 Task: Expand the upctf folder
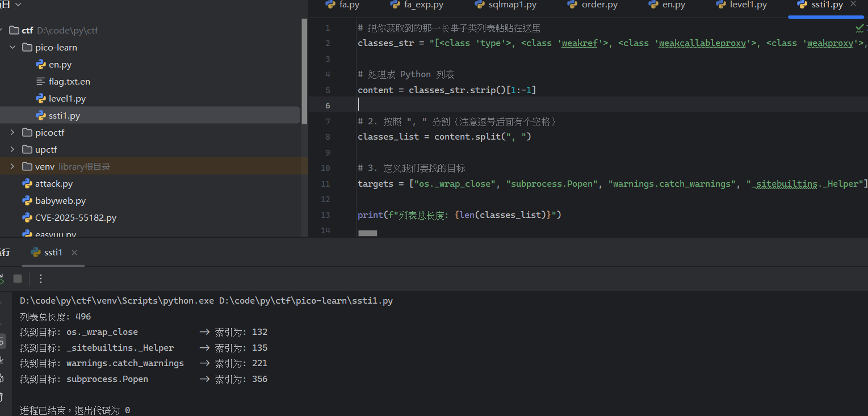point(12,150)
